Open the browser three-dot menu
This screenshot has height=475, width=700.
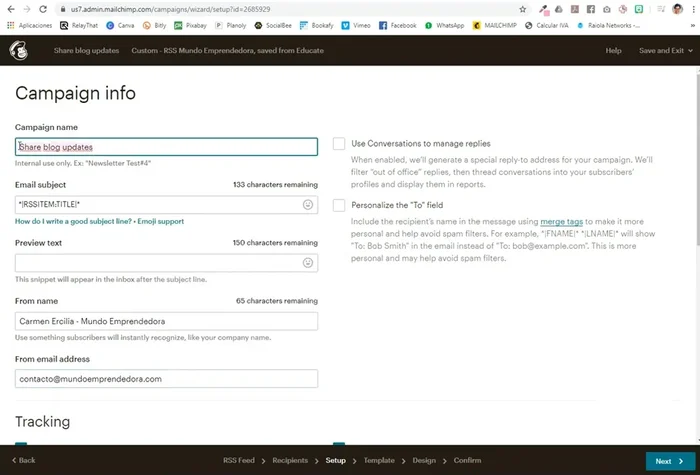click(x=693, y=9)
